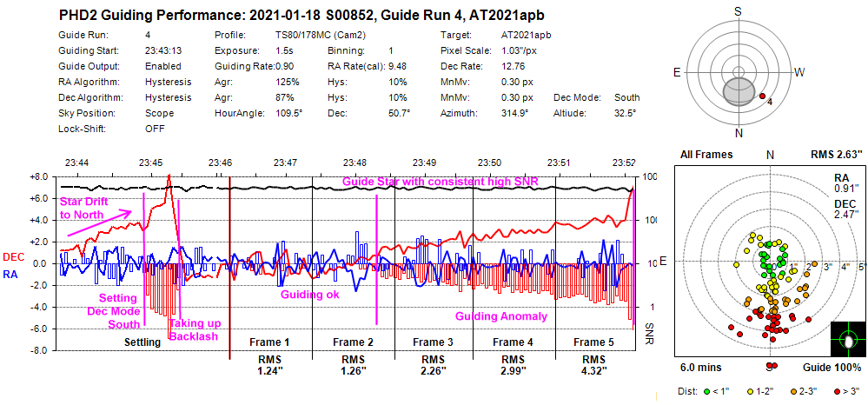Screen dimensions: 868x405
Task: Select the red '> 3"' legend dot
Action: click(x=836, y=391)
